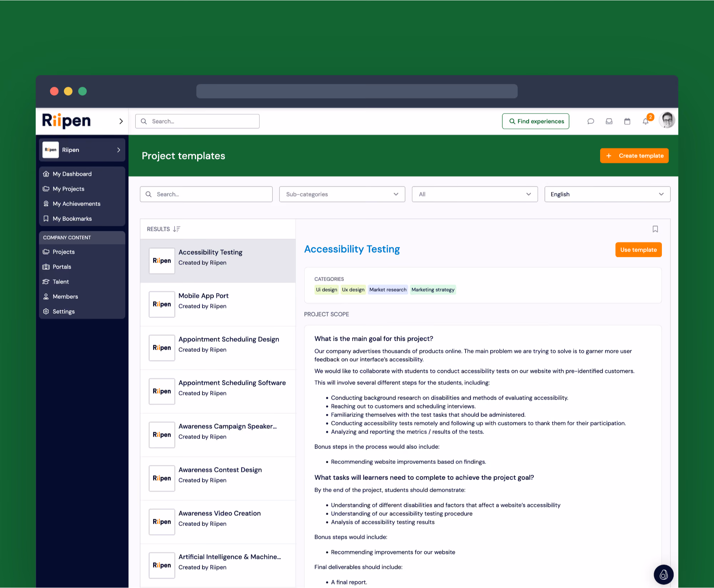Select Appointment Scheduling Software template

tap(218, 392)
